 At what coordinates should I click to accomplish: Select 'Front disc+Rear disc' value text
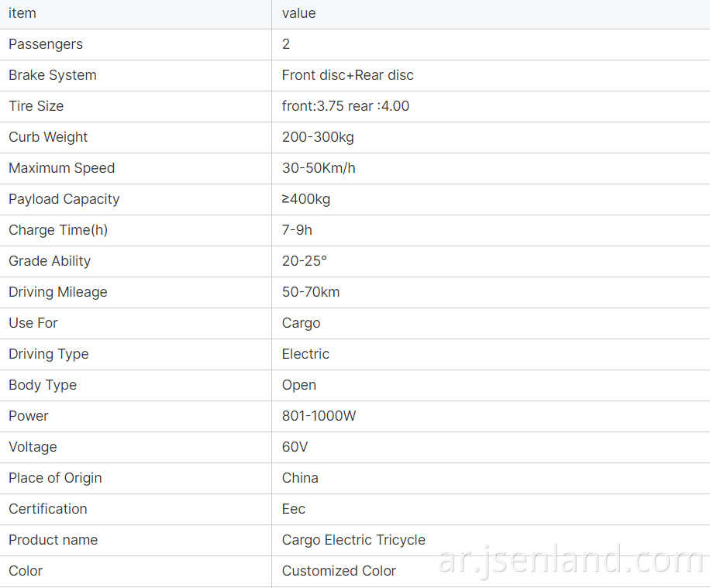coord(348,75)
